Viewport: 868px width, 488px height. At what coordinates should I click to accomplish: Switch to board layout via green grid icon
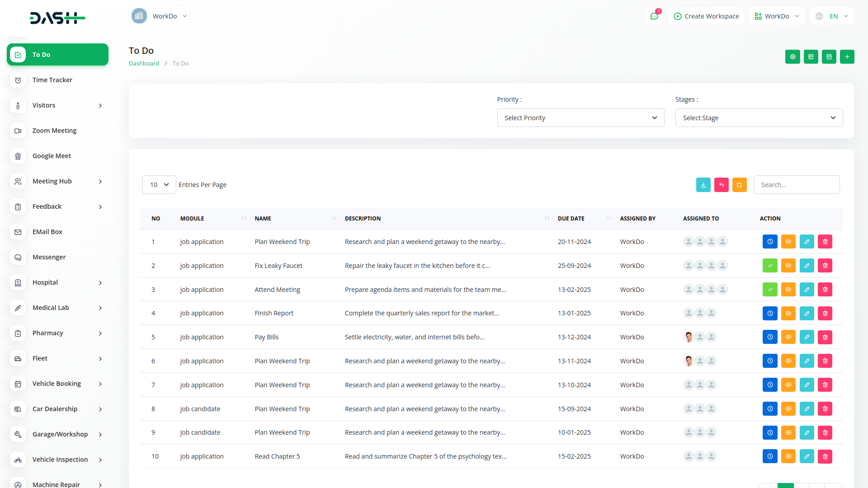tap(811, 56)
